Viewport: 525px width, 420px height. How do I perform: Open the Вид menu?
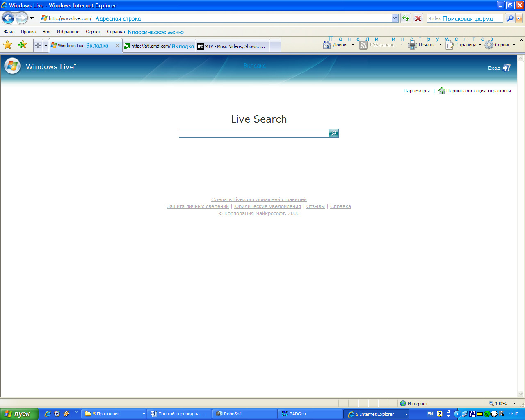46,32
